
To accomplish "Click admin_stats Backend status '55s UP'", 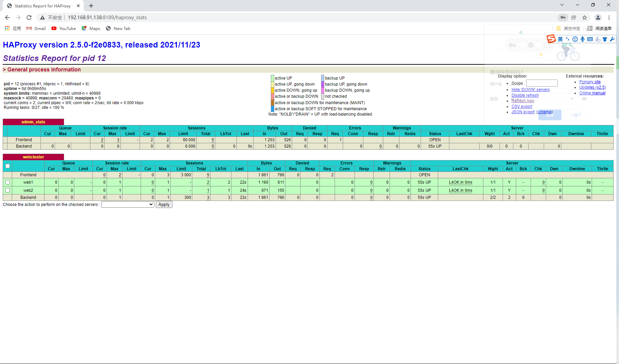I will point(435,146).
